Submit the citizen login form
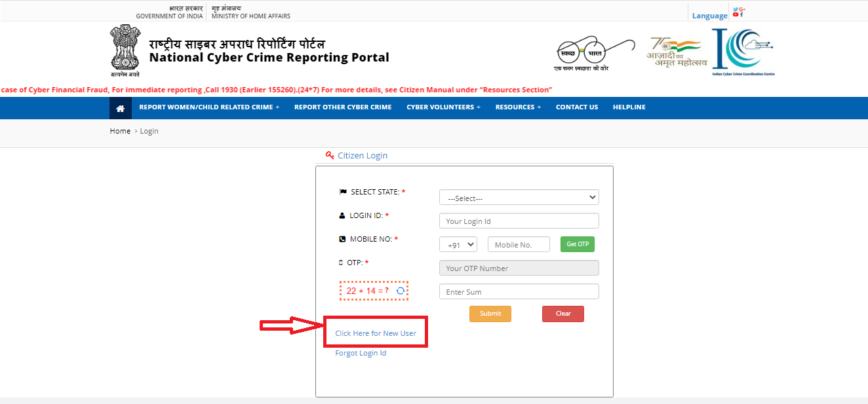The width and height of the screenshot is (868, 404). tap(490, 314)
